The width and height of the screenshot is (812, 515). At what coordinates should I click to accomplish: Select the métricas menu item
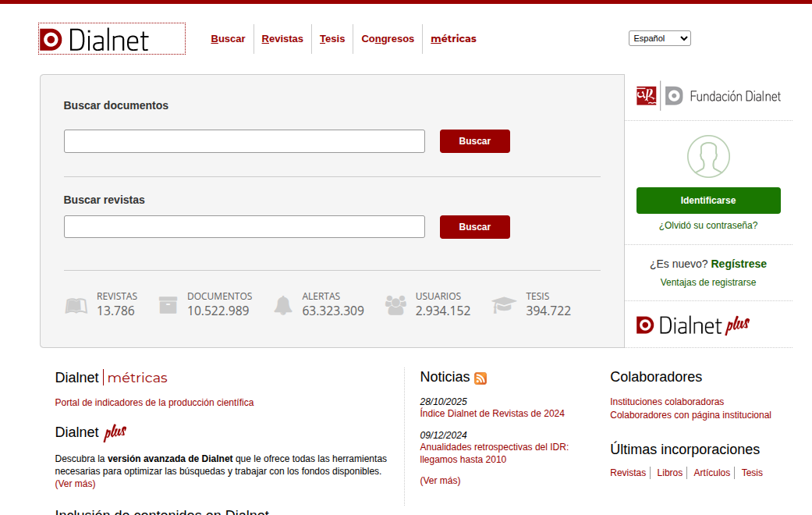[454, 39]
